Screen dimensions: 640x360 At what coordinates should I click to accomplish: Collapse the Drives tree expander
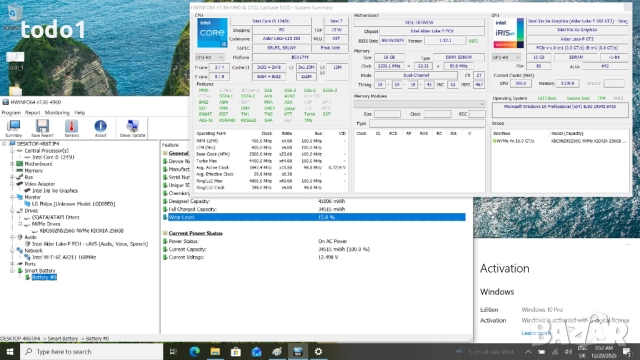12,211
